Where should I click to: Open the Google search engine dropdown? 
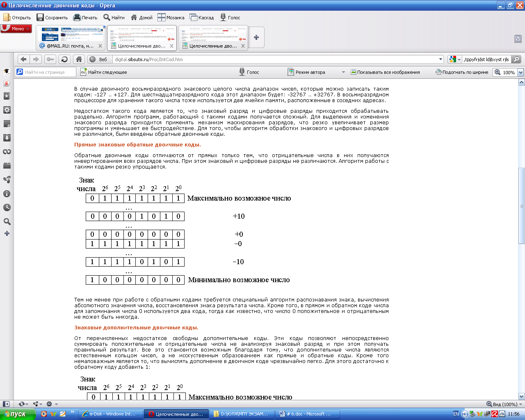[x=454, y=59]
